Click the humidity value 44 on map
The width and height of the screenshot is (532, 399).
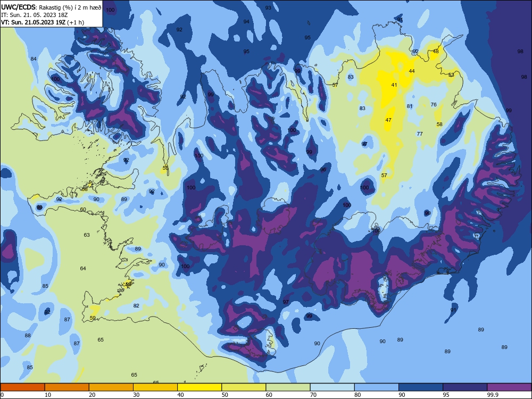[412, 71]
